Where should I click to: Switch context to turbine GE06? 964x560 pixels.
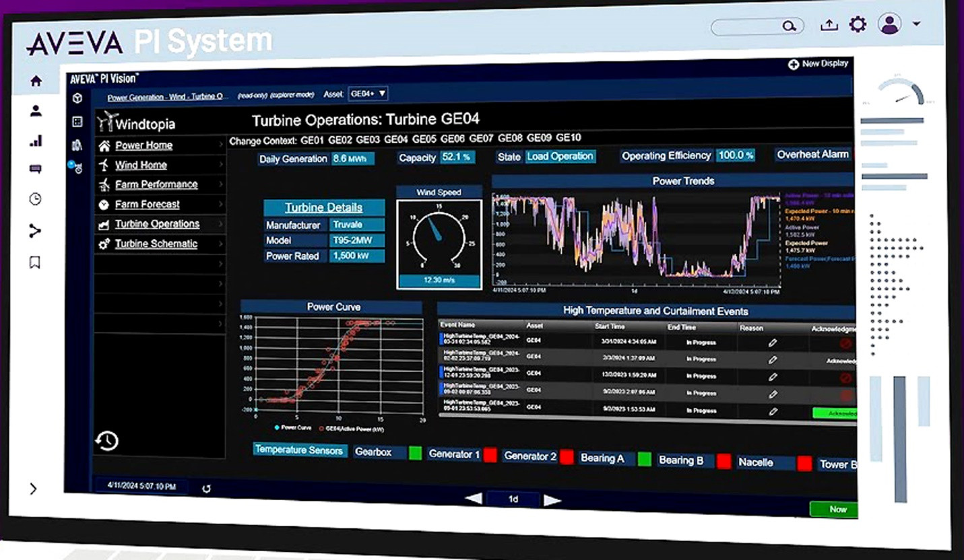[x=453, y=139]
